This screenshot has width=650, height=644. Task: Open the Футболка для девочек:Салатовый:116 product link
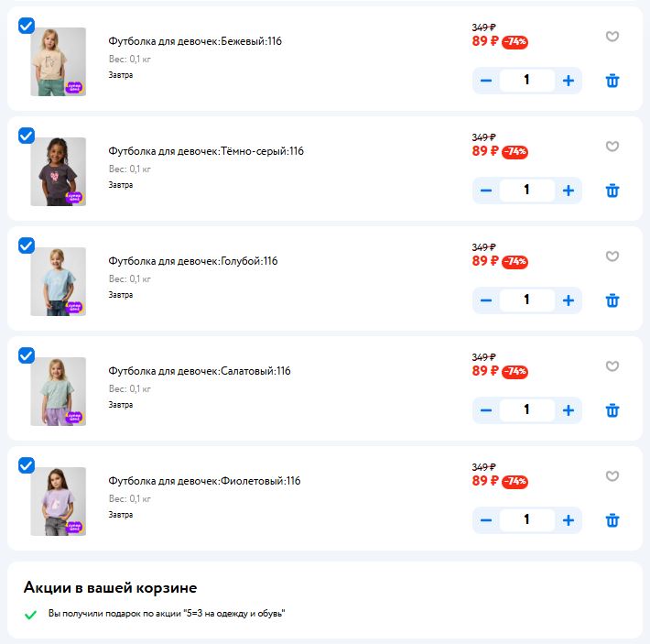click(x=200, y=371)
